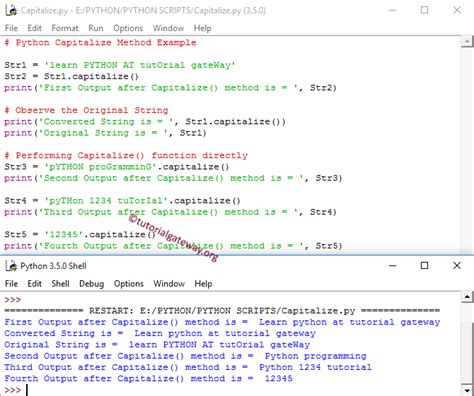Viewport: 474px width, 396px height.
Task: Open the File menu in the Python Shell
Action: [x=11, y=284]
